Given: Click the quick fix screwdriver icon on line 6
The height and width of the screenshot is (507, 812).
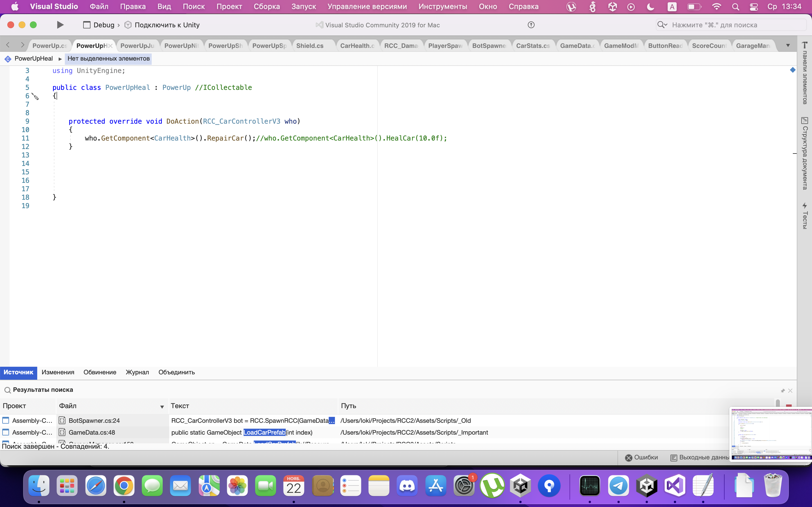Looking at the screenshot, I should [35, 97].
